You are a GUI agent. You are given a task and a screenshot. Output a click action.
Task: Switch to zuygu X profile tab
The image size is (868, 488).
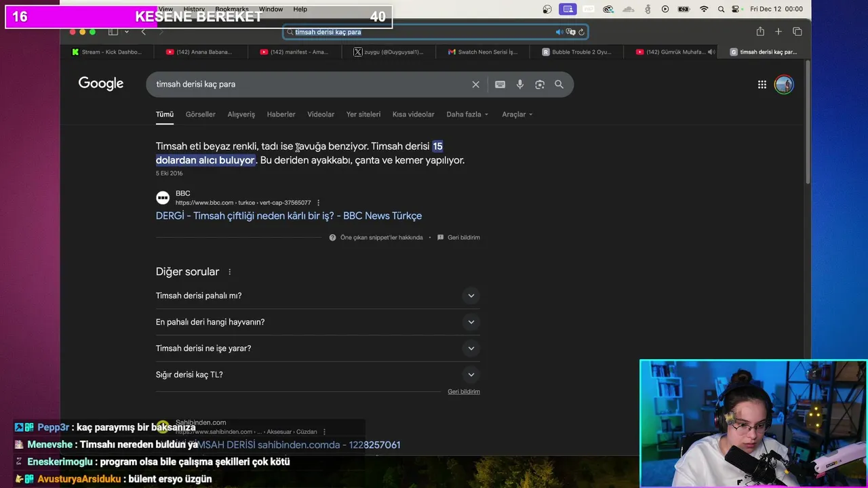tap(388, 52)
